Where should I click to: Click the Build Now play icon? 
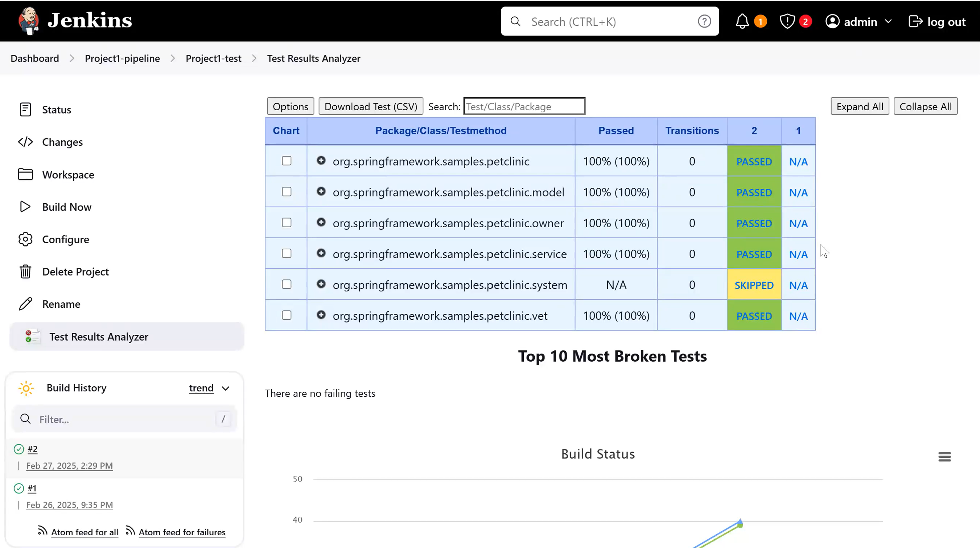25,207
